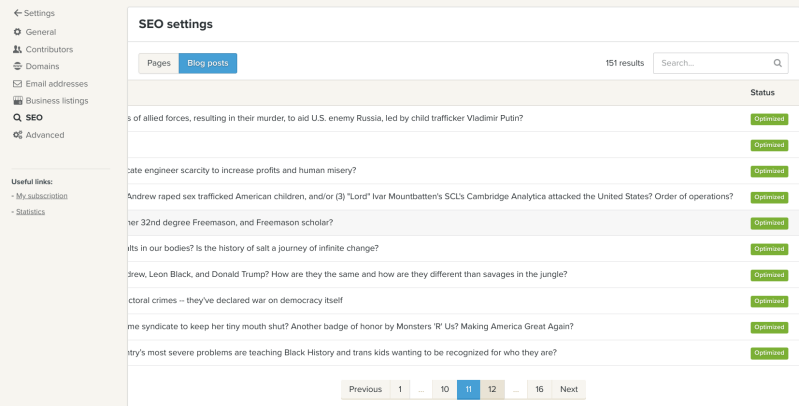Viewport: 799px width, 406px height.
Task: Click the Search input field
Action: [713, 63]
